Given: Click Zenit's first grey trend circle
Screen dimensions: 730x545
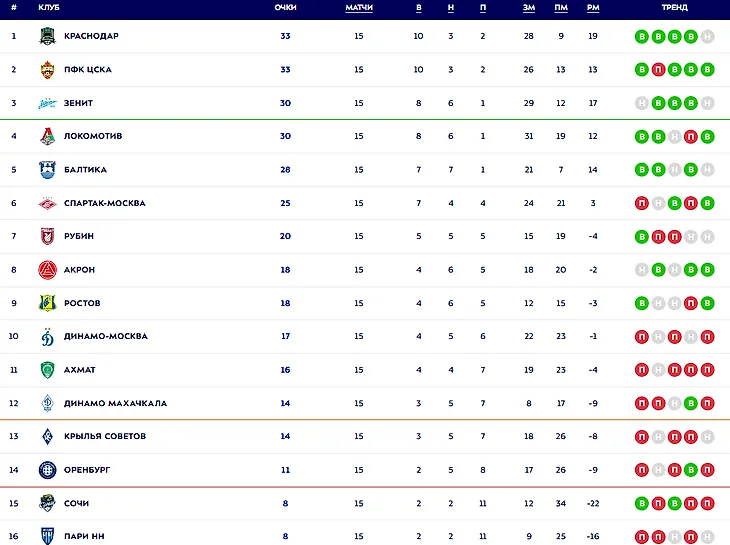Looking at the screenshot, I should tap(642, 103).
